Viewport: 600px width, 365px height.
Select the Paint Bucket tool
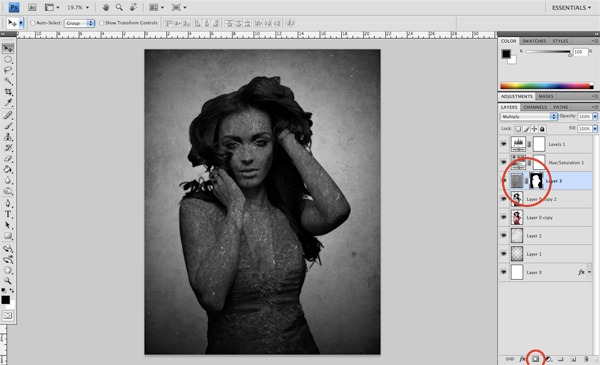click(x=8, y=169)
